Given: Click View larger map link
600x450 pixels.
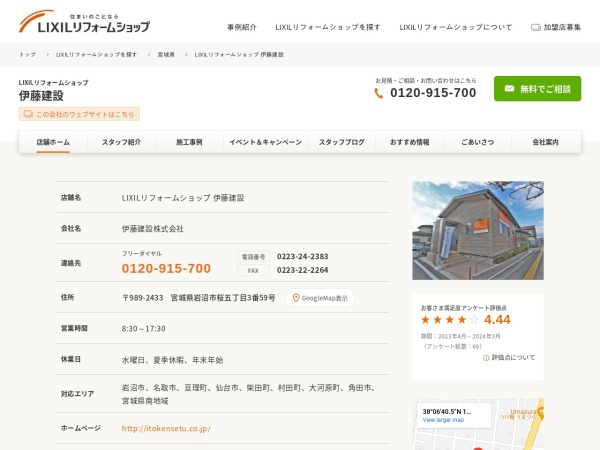Looking at the screenshot, I should point(443,420).
